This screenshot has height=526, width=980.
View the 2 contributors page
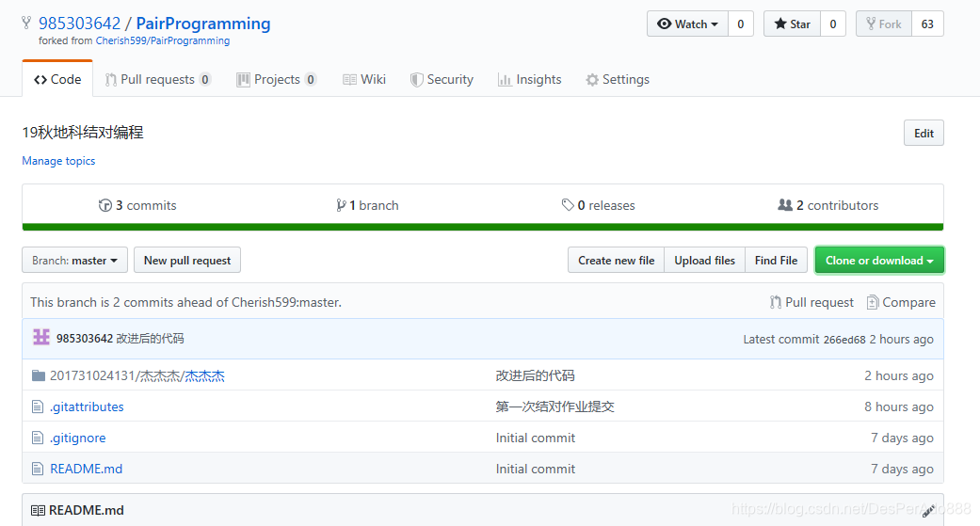point(828,205)
